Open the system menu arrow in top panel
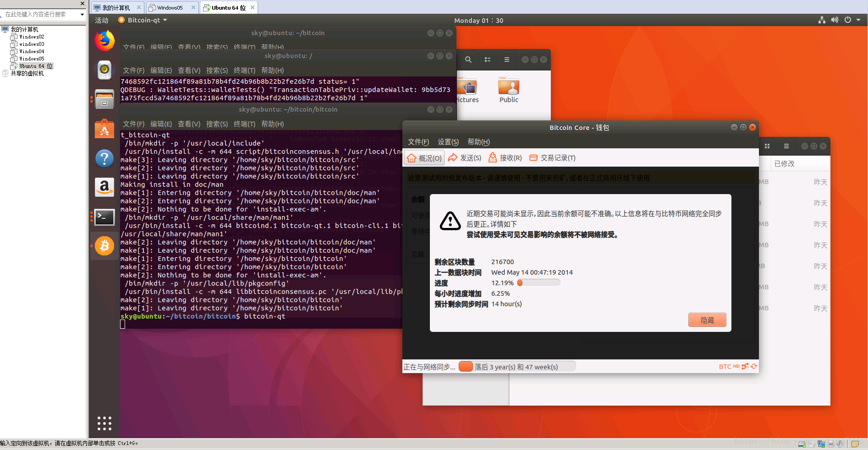Viewport: 868px width, 450px height. tap(858, 20)
